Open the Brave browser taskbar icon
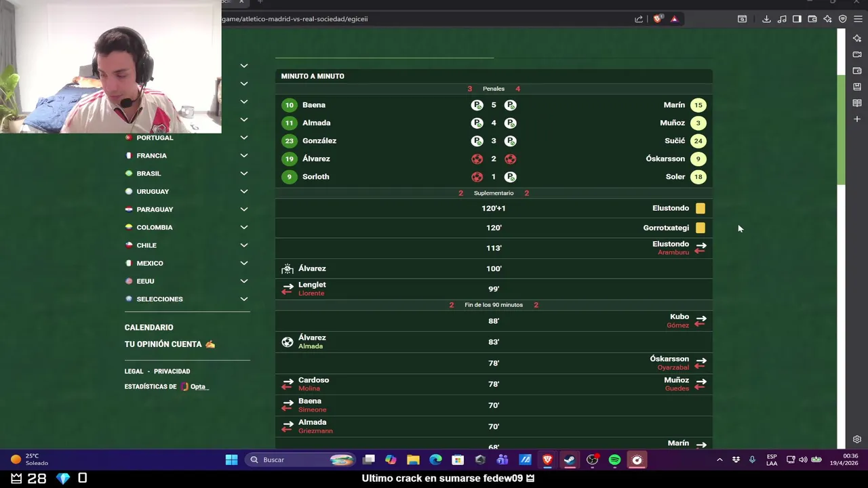868x488 pixels. click(x=547, y=460)
